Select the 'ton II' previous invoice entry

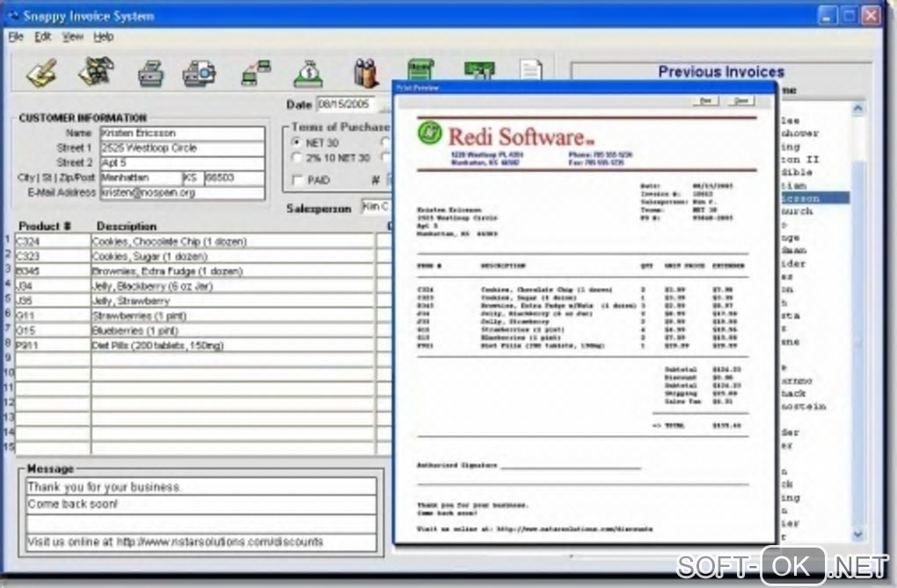point(800,160)
